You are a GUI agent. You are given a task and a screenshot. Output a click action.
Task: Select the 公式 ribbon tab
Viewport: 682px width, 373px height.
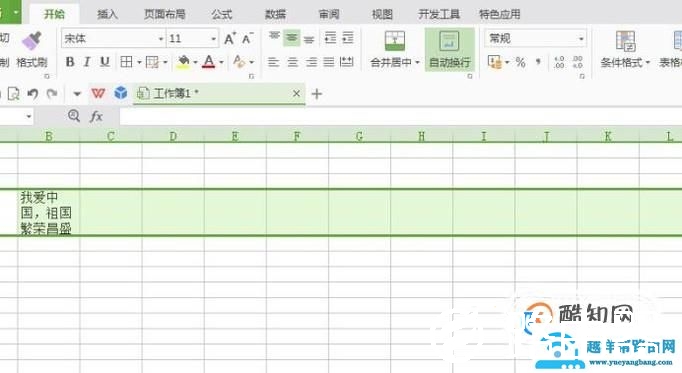221,14
